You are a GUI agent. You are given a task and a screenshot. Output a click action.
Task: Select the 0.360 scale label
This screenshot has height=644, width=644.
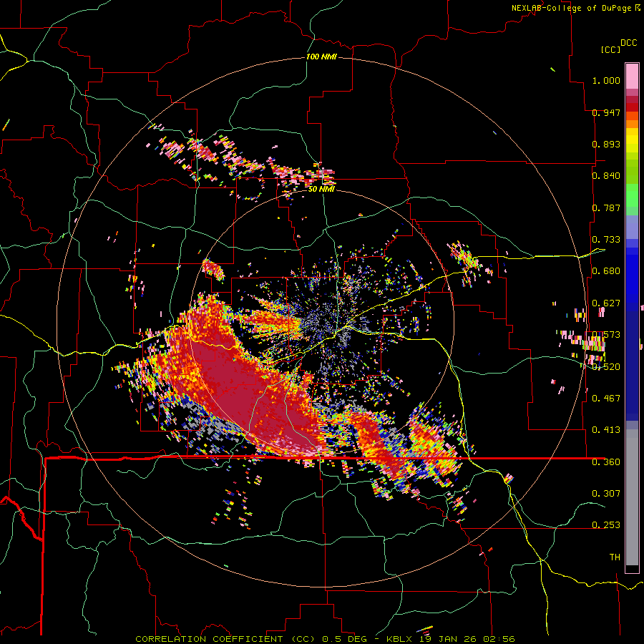(606, 462)
